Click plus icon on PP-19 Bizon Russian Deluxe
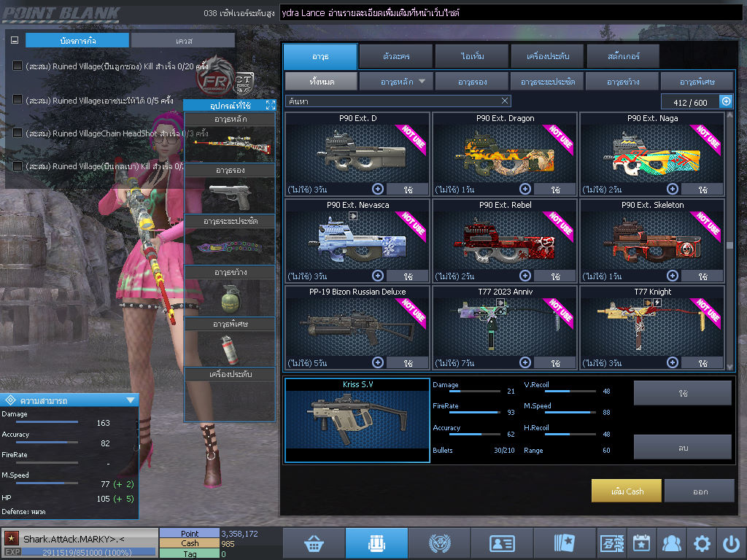Image resolution: width=747 pixels, height=560 pixels. click(x=378, y=362)
